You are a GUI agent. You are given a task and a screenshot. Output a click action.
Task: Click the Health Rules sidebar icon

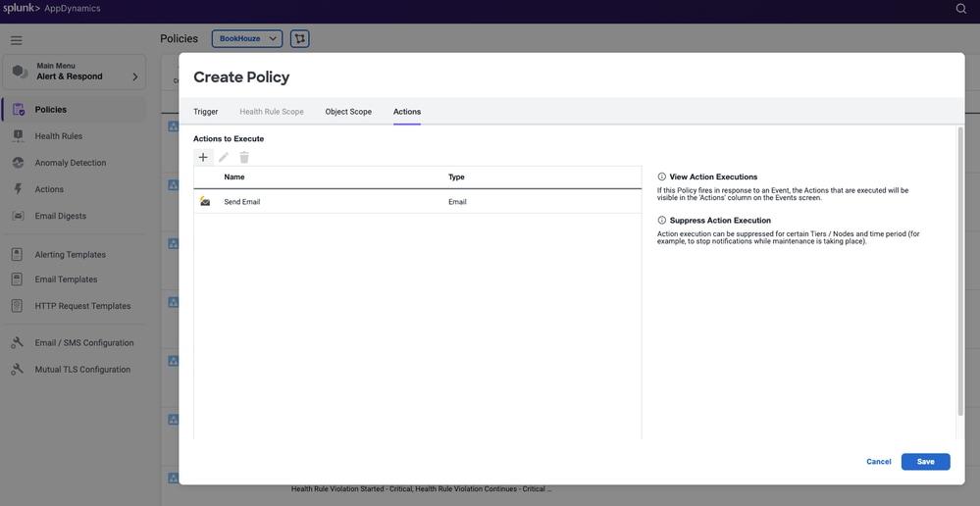(18, 136)
